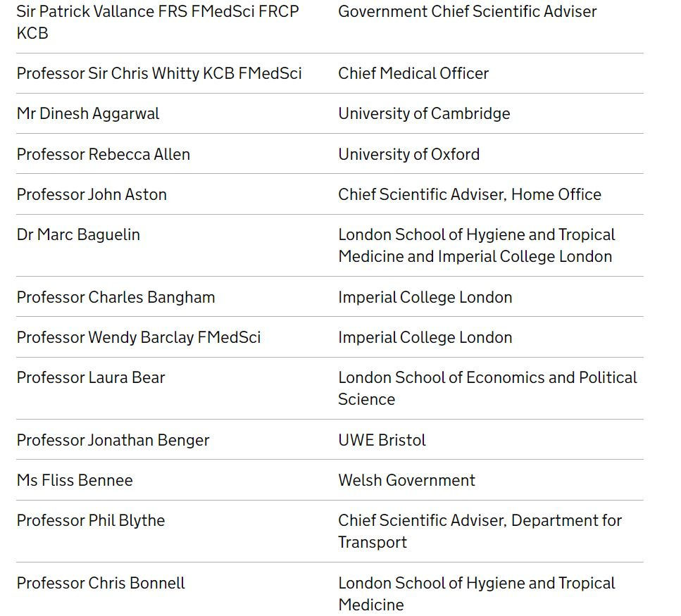Click Professor Sir Chris Whitty entry
Screen dimensions: 681x616
(159, 73)
